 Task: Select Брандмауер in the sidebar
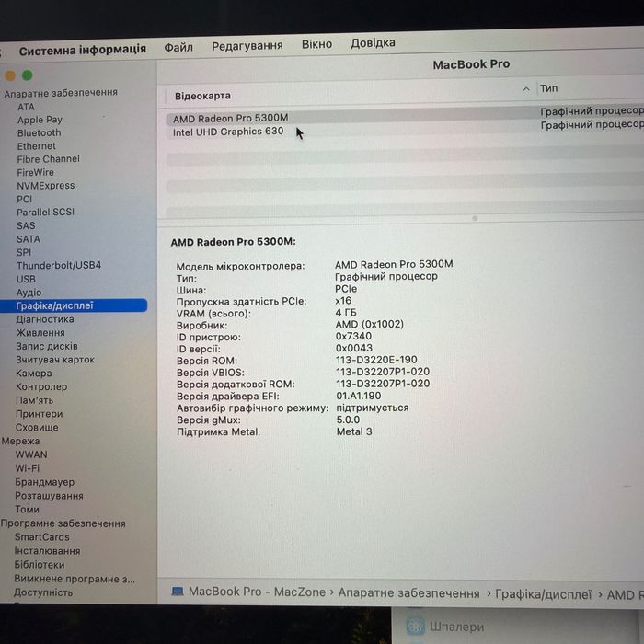(x=44, y=482)
